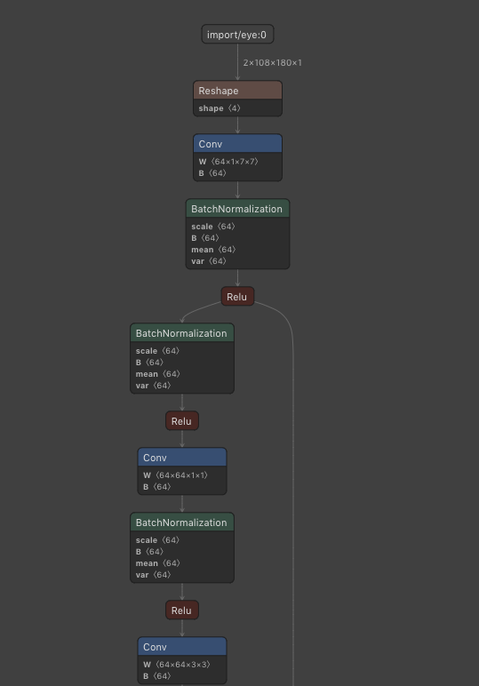This screenshot has width=479, height=686.
Task: Select B 〈64〉 bias of first Conv
Action: (x=213, y=173)
